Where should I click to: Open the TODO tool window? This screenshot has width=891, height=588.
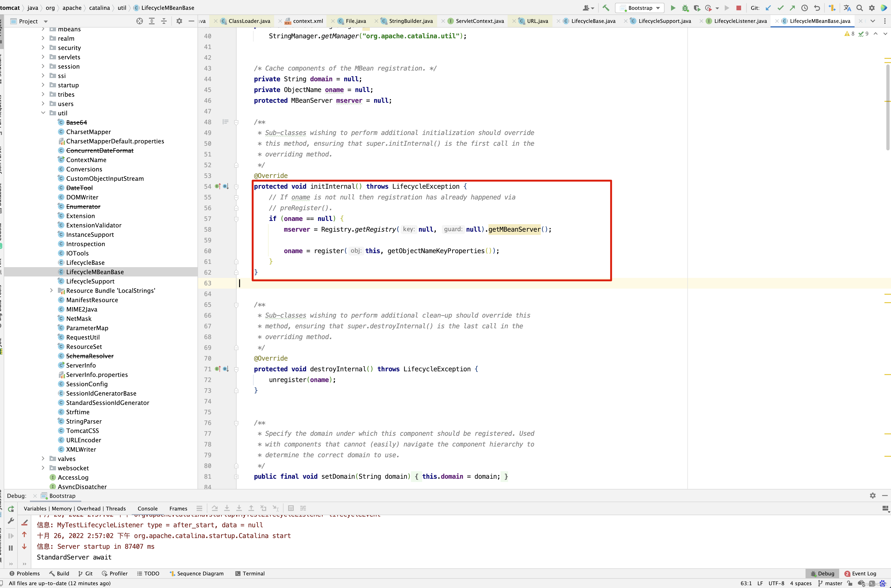148,573
